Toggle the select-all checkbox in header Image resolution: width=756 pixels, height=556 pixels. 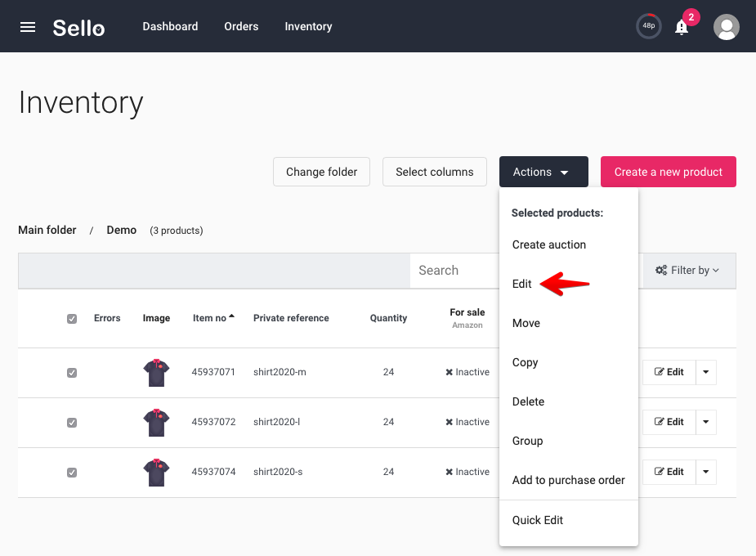point(72,319)
